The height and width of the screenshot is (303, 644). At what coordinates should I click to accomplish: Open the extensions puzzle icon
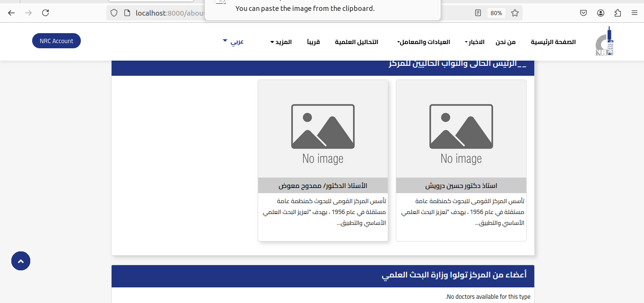click(618, 13)
